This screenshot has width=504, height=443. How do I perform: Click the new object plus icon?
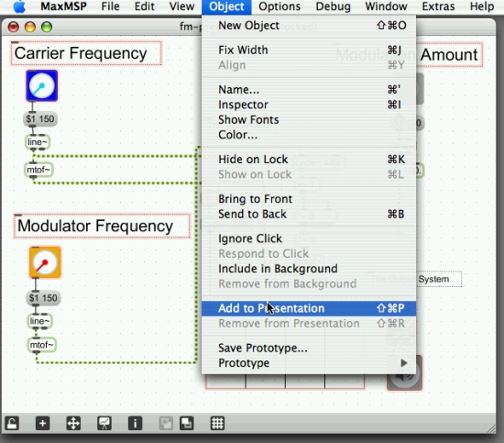(42, 424)
